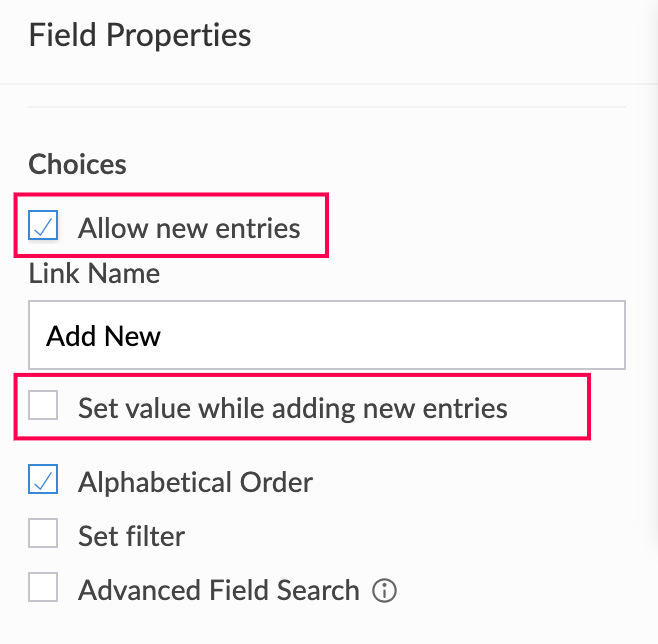
Task: Click the Choices section heading
Action: coord(77,164)
